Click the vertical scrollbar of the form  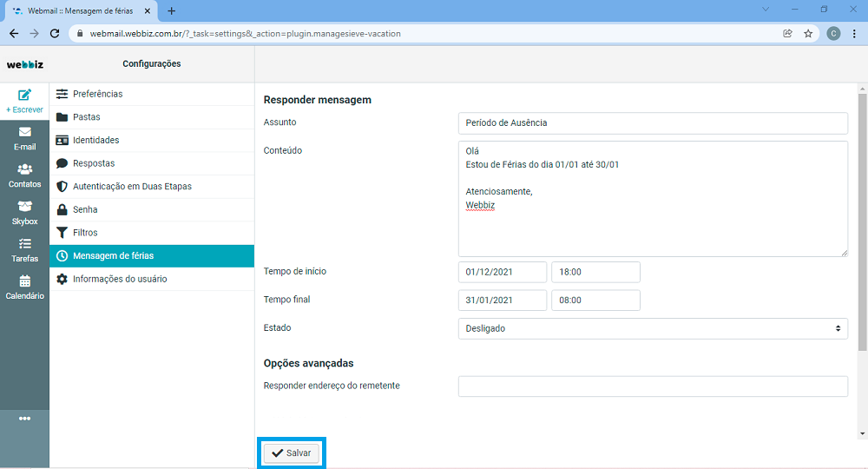pyautogui.click(x=862, y=217)
